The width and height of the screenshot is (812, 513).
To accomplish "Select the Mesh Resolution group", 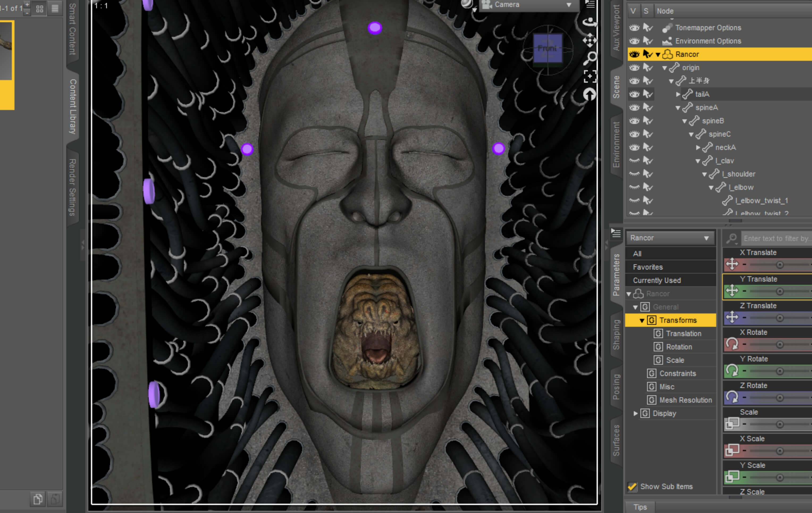I will tap(685, 400).
